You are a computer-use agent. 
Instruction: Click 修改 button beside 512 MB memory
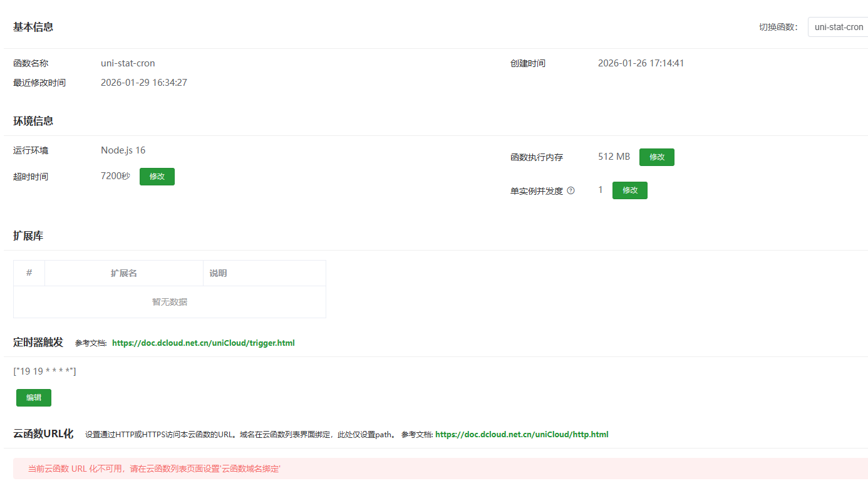point(656,157)
